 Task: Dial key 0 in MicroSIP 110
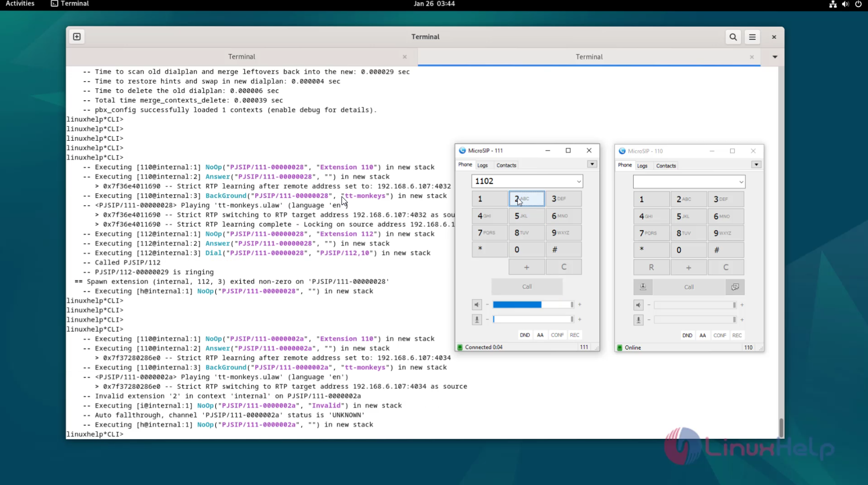click(689, 250)
